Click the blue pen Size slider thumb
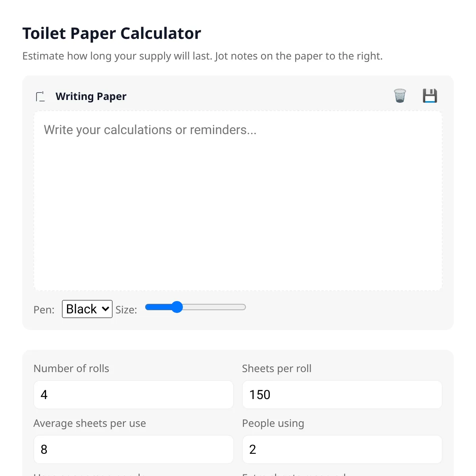This screenshot has height=476, width=476. tap(177, 307)
